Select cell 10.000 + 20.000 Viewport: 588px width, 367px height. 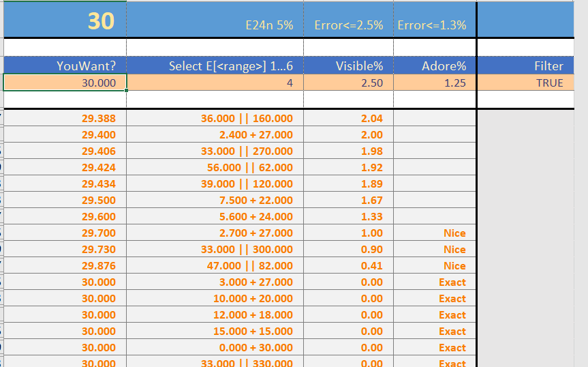pyautogui.click(x=215, y=298)
